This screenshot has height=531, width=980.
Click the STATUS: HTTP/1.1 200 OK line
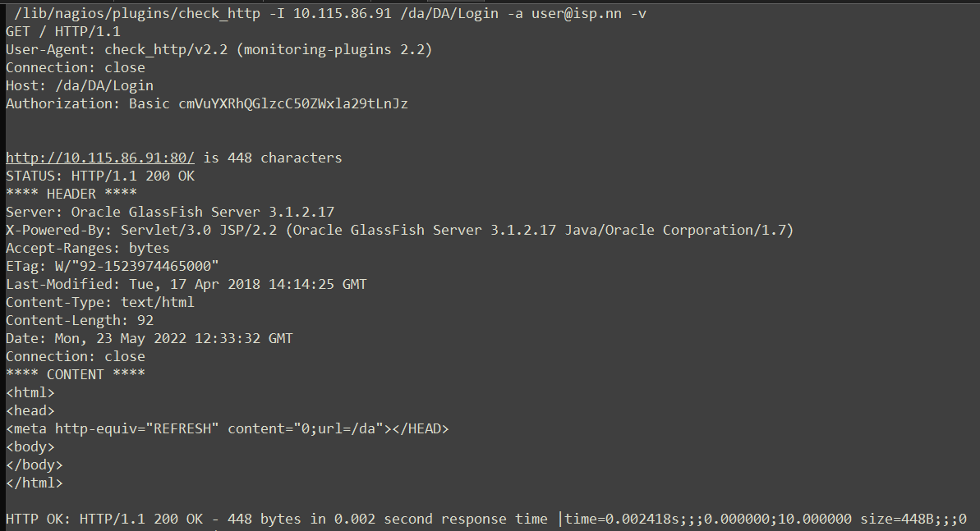click(100, 176)
